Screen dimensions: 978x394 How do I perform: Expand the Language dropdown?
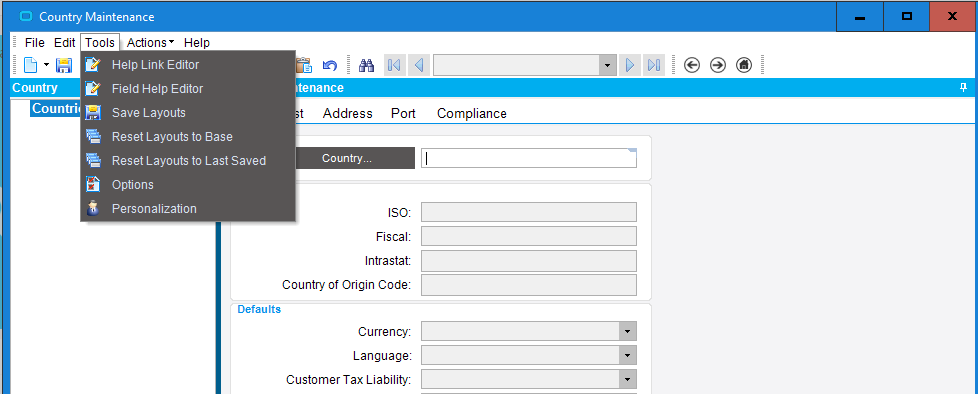pyautogui.click(x=627, y=355)
